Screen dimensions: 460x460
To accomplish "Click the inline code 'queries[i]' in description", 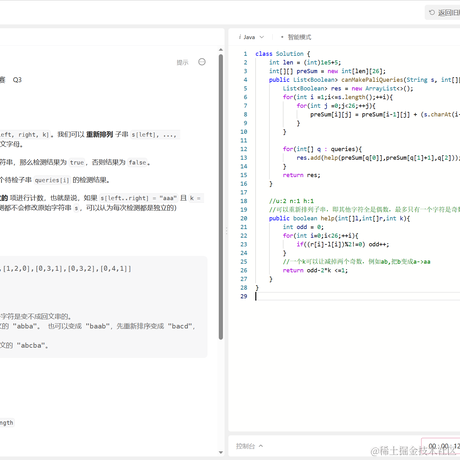I will click(52, 180).
